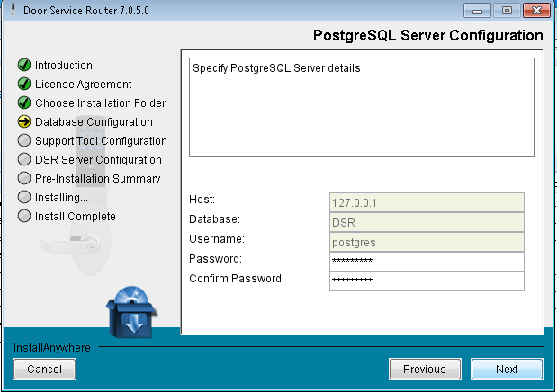
Task: Select the Installing... step label
Action: click(x=61, y=198)
